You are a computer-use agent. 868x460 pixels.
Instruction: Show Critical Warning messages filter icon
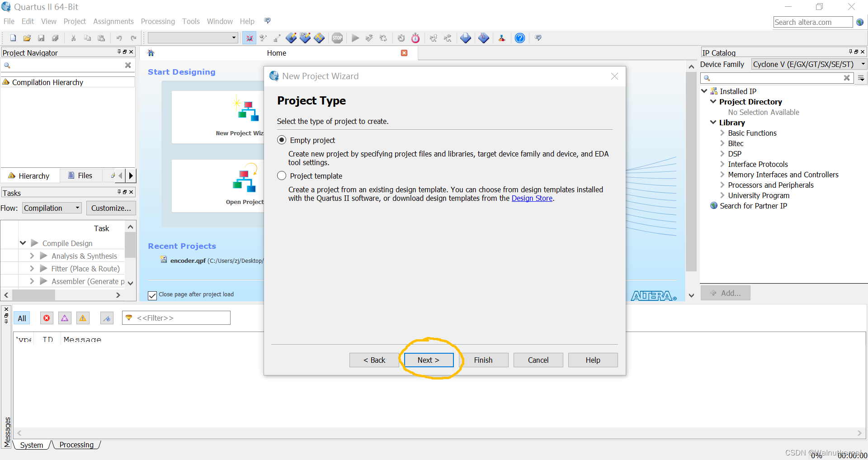(x=65, y=318)
